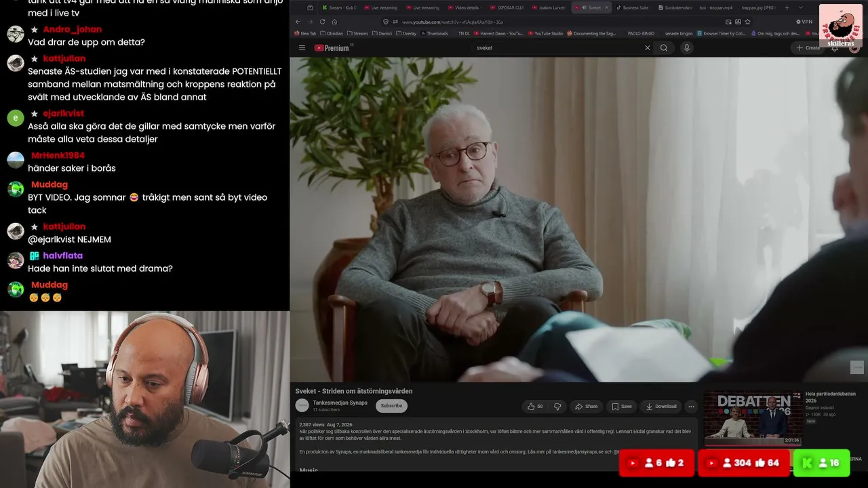Open the Tankesmedjan Synaps channel avatar
The width and height of the screenshot is (868, 488).
[x=302, y=405]
